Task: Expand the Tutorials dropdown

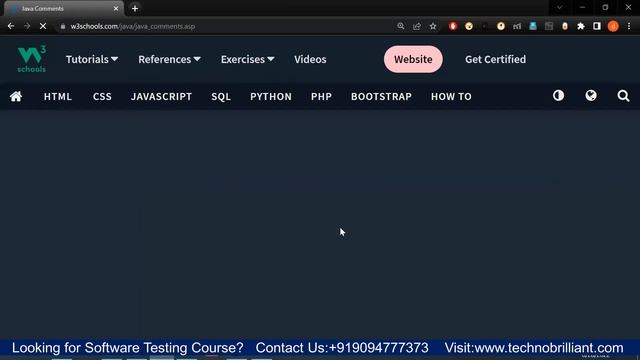Action: (x=92, y=59)
